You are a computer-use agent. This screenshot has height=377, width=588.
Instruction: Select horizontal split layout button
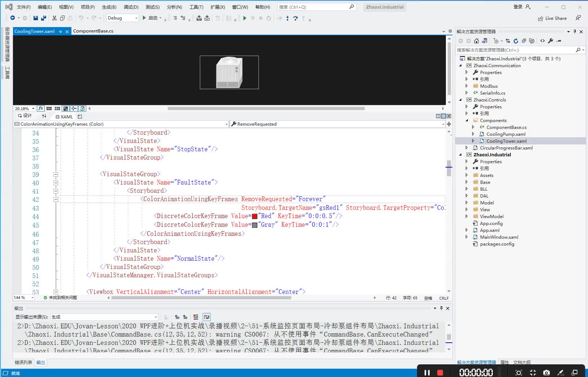443,116
